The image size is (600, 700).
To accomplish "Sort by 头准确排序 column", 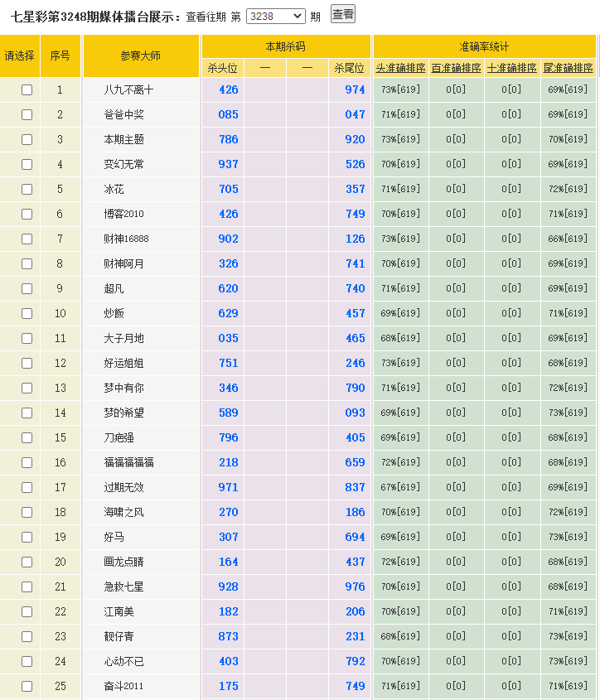I will [x=401, y=68].
